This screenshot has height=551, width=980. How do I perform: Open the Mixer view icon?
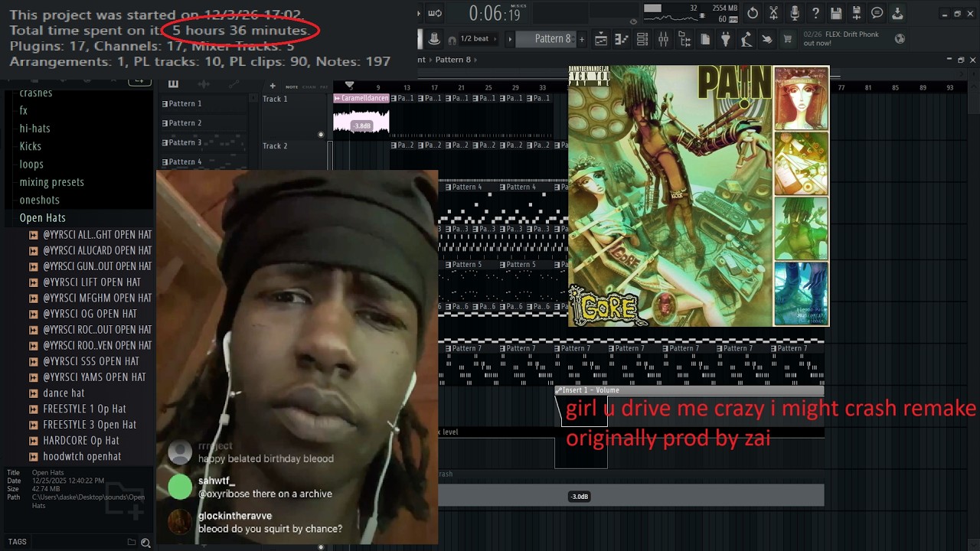[663, 39]
